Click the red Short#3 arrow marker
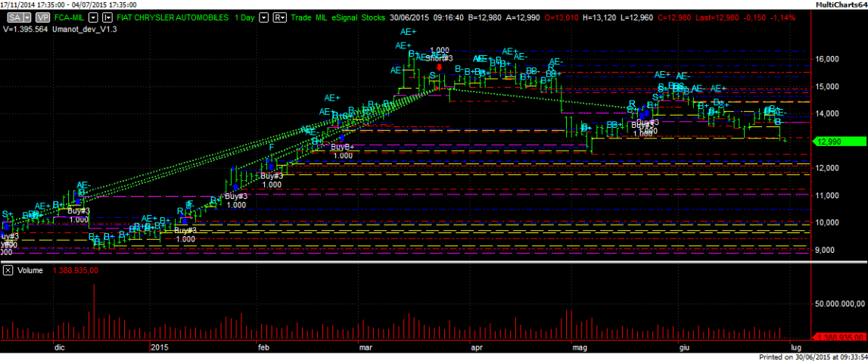Image resolution: width=868 pixels, height=361 pixels. point(440,67)
